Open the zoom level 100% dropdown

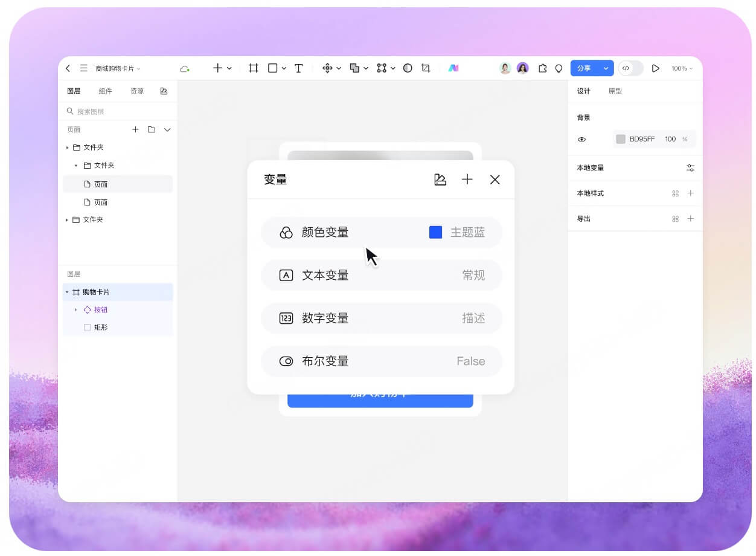click(682, 68)
